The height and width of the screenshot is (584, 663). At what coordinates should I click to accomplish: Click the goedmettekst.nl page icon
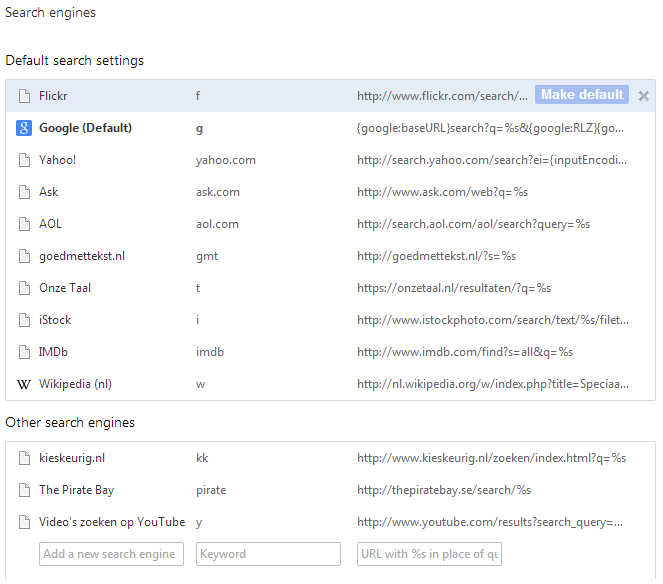click(x=25, y=256)
